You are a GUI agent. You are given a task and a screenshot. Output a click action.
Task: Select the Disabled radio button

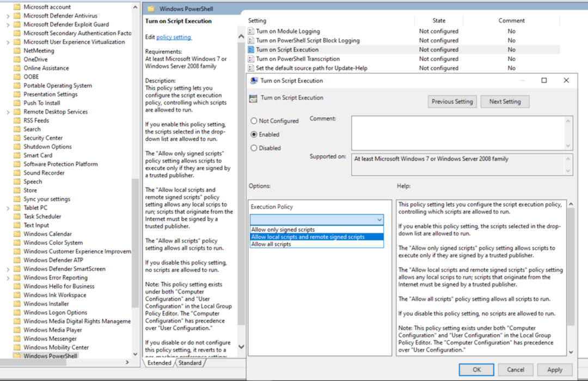[x=254, y=148]
